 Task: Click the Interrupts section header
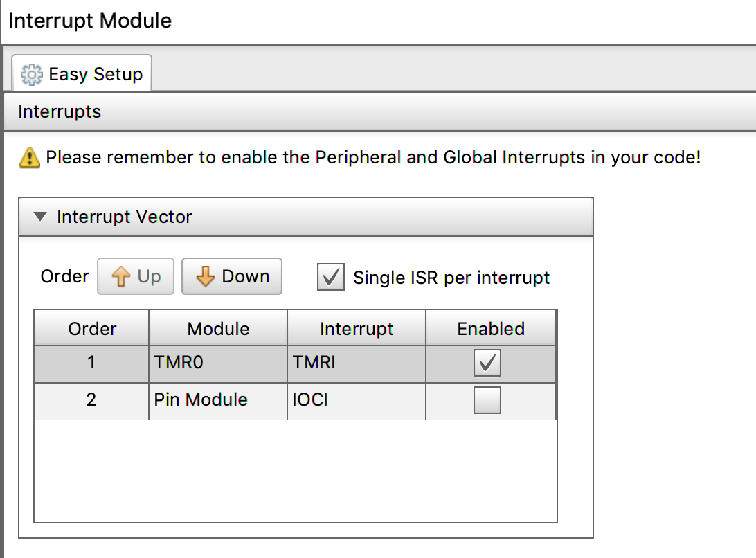pyautogui.click(x=60, y=112)
